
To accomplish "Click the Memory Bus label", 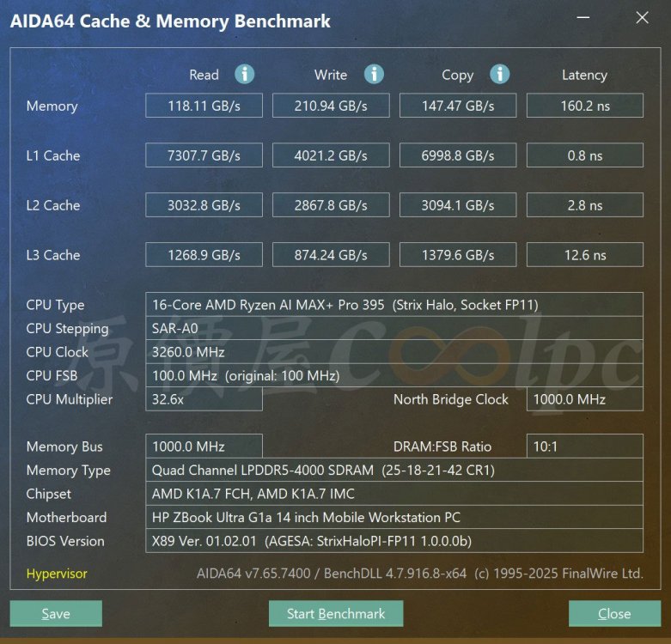I will [x=64, y=447].
